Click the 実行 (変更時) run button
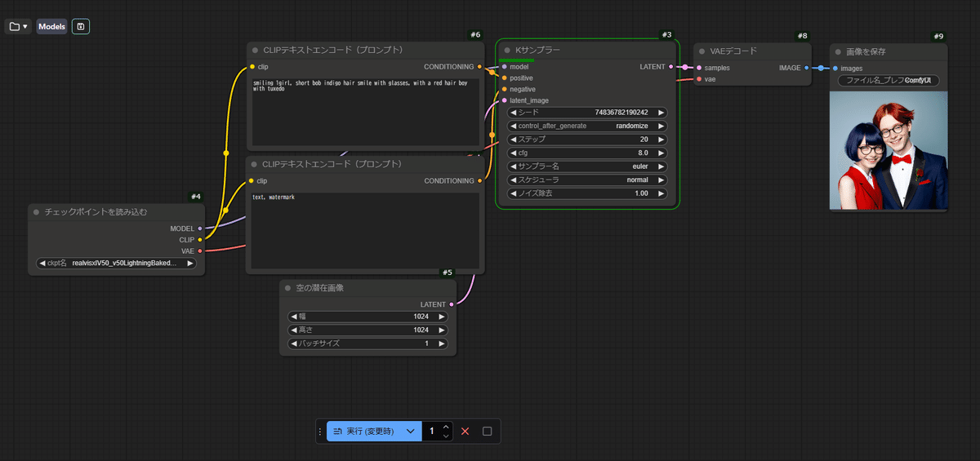The image size is (980, 461). [x=364, y=431]
